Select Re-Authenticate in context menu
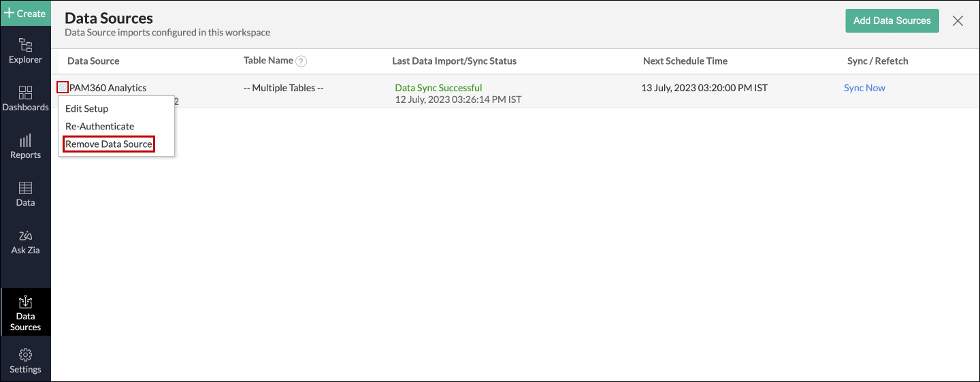The width and height of the screenshot is (980, 382). point(99,127)
